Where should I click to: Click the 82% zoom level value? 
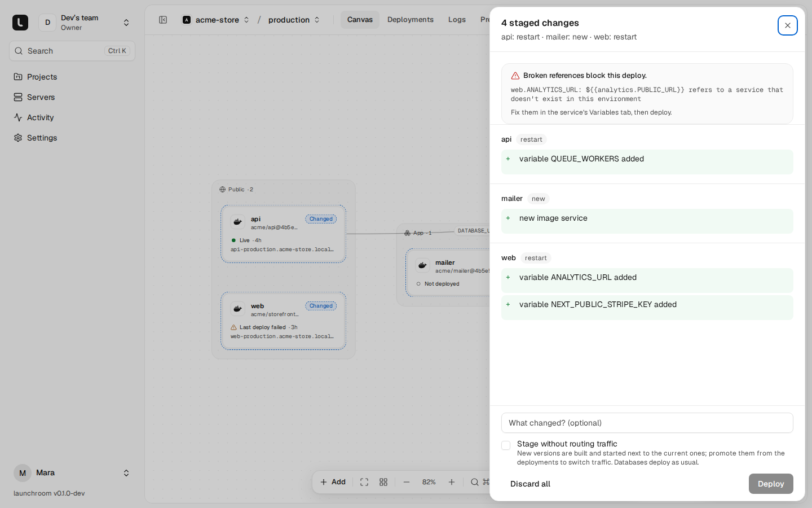click(429, 482)
